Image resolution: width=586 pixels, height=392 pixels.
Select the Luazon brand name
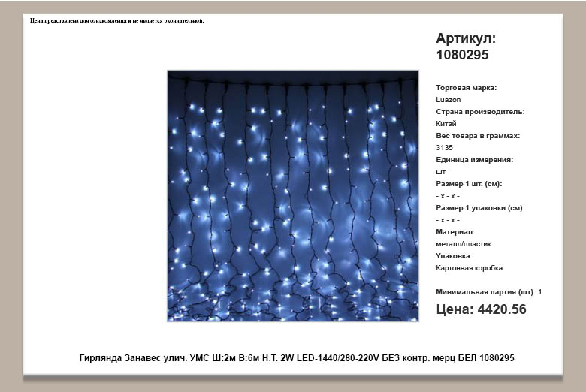[x=448, y=100]
